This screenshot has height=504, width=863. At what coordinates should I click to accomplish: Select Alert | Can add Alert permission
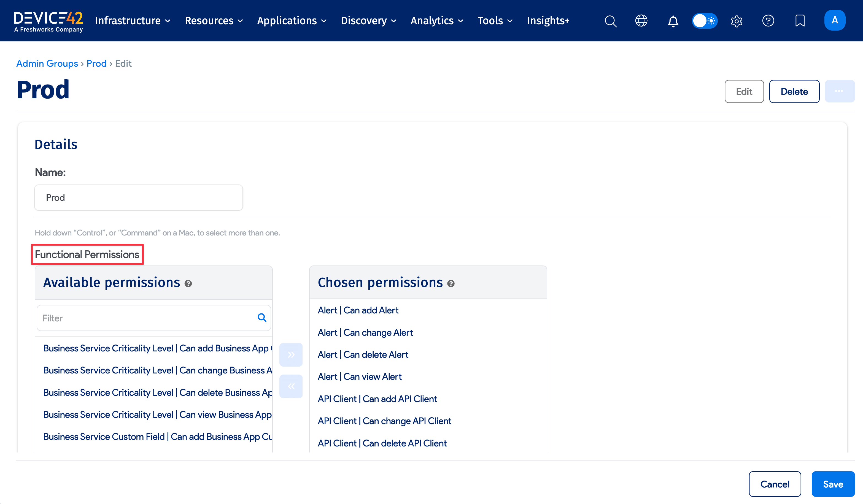(358, 310)
